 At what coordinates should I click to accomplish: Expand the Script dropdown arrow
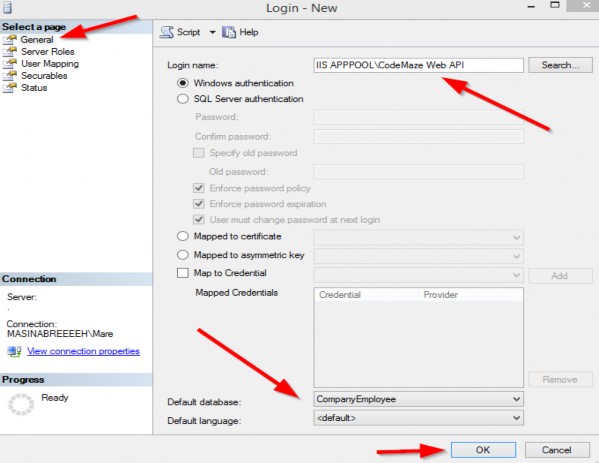pos(212,32)
